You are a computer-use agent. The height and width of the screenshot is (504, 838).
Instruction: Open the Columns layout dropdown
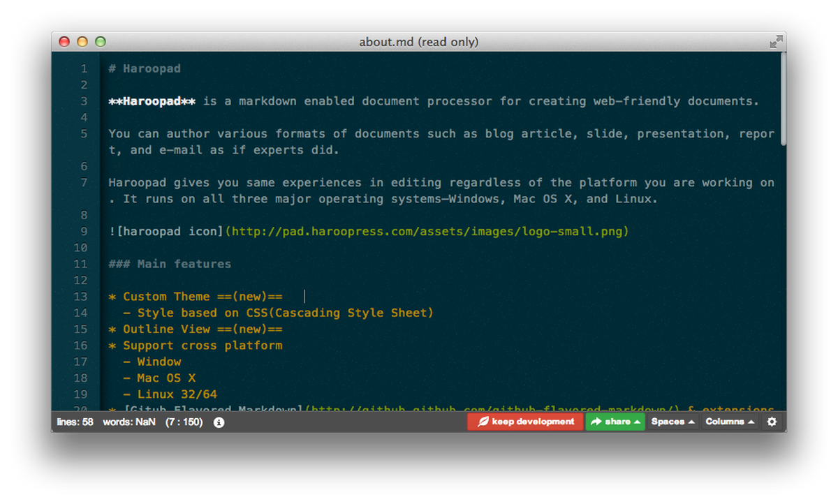tap(730, 422)
